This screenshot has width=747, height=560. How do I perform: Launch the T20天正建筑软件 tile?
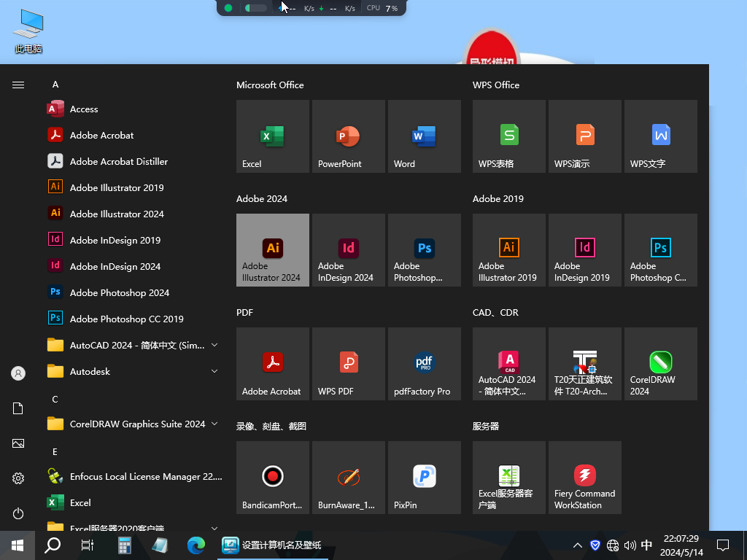coord(584,364)
